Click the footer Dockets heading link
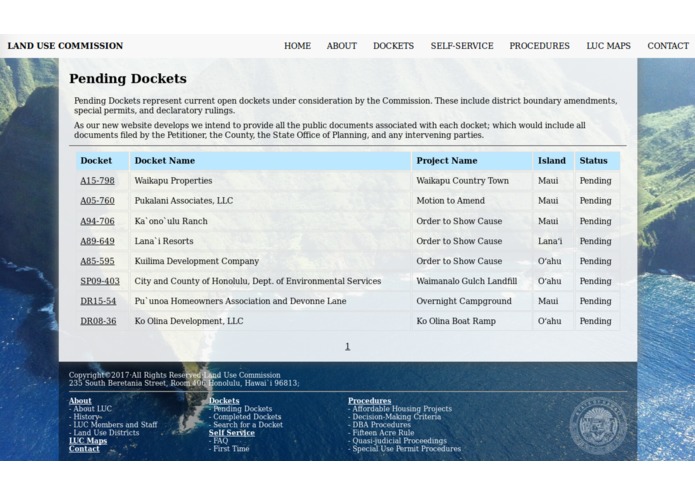Image resolution: width=695 pixels, height=494 pixels. (224, 401)
